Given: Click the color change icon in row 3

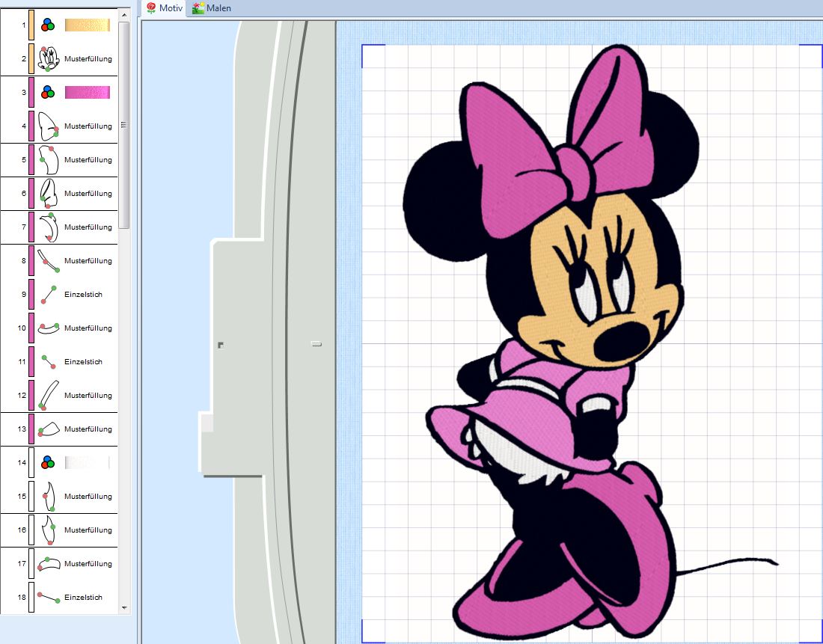Looking at the screenshot, I should tap(48, 93).
